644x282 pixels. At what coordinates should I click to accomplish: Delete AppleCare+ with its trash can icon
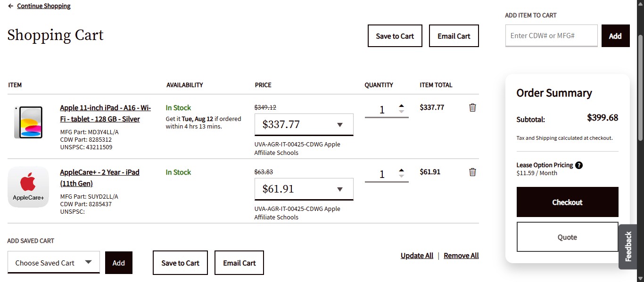(472, 172)
